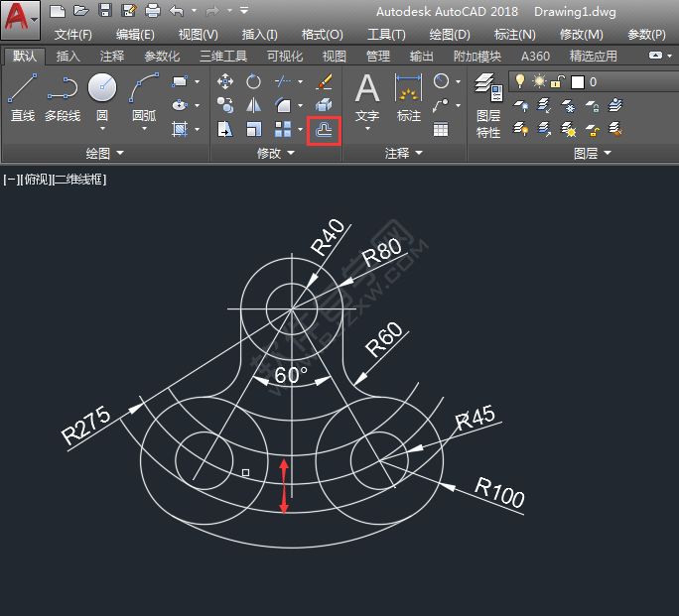Toggle the layer lock padlock icon

coord(557,81)
